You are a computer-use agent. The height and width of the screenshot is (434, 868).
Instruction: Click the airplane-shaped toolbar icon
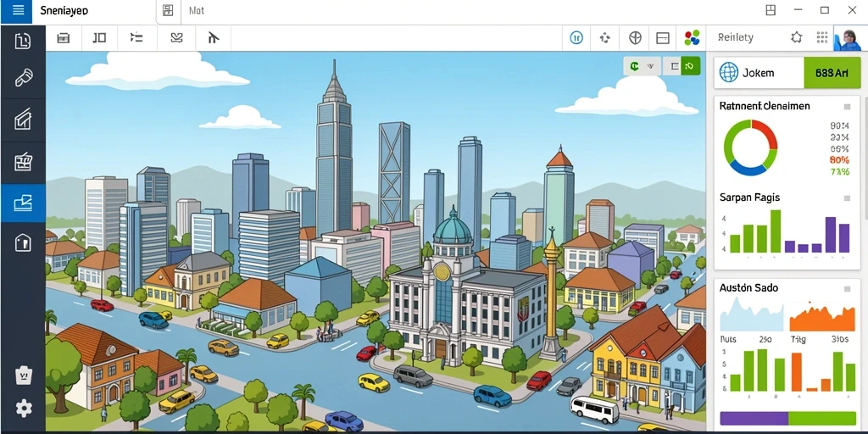pos(214,37)
